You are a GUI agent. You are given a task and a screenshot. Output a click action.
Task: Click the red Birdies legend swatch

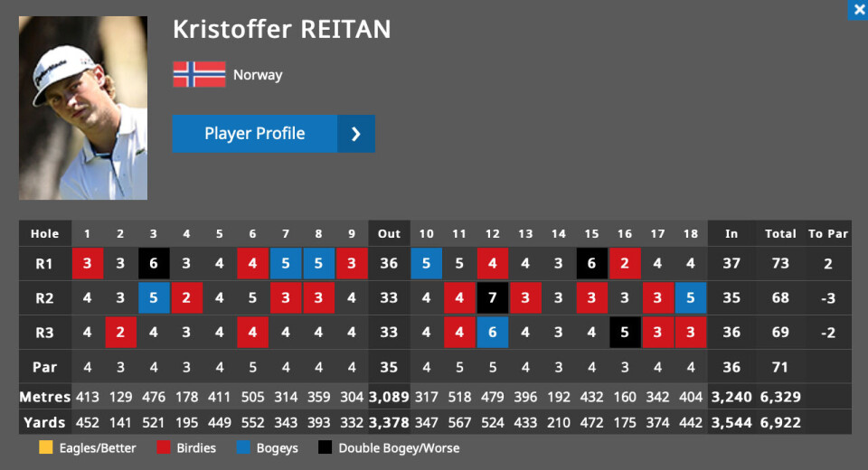[x=164, y=447]
